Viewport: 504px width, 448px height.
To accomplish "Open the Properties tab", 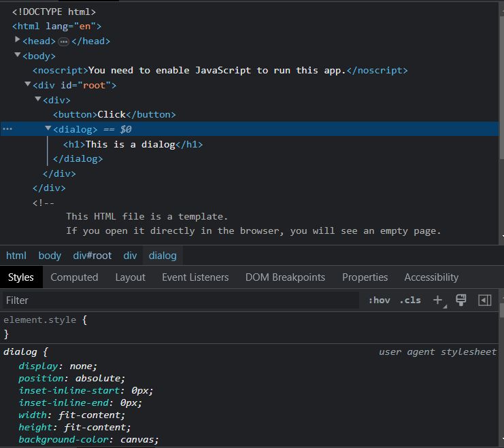I will tap(365, 277).
